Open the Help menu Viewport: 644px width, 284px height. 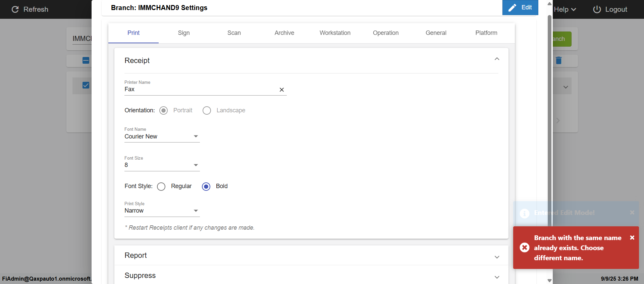[565, 9]
